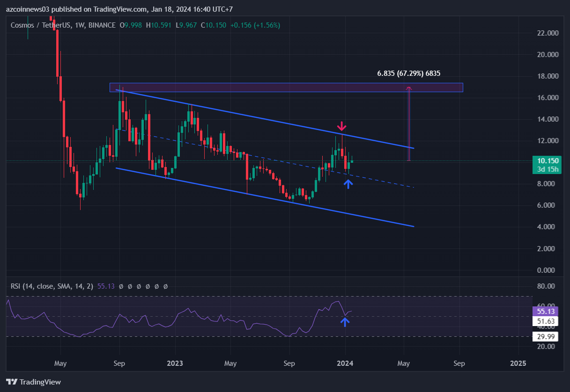
Task: Click the close value C10.150 in legend
Action: [214, 25]
